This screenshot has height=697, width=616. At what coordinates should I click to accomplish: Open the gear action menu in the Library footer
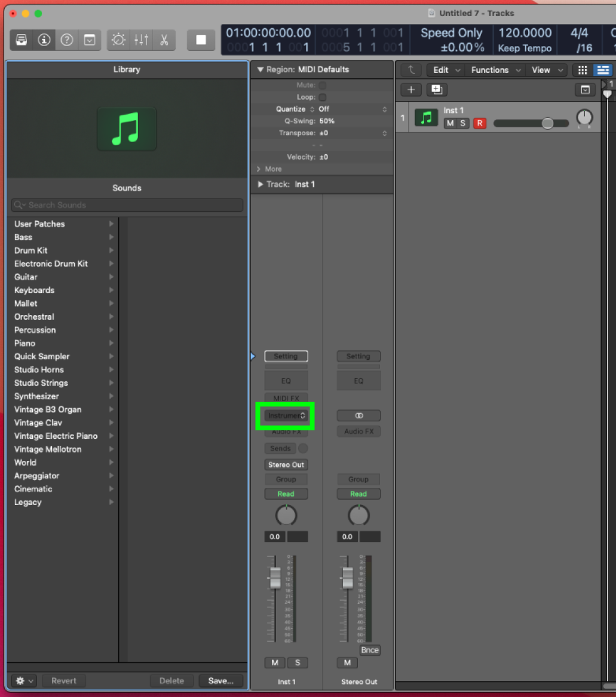(24, 680)
